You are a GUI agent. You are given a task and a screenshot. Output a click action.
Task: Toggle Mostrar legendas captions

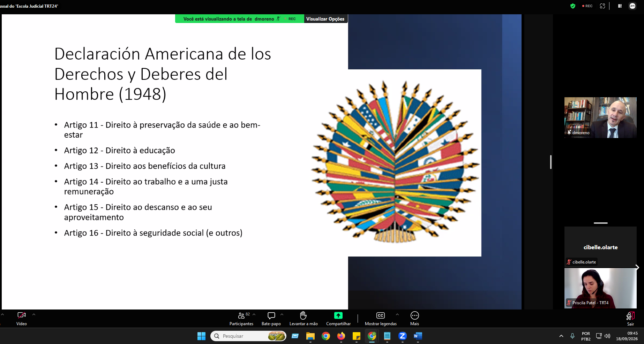[381, 319]
